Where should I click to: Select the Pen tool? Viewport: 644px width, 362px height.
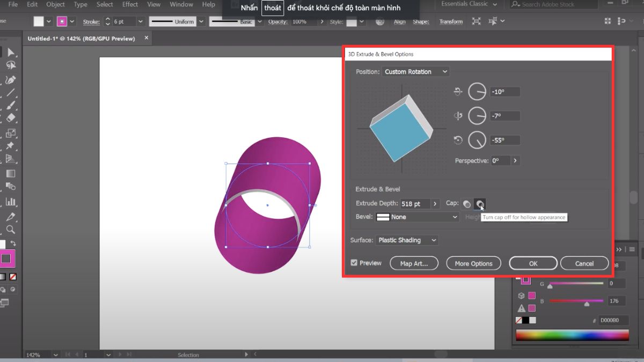point(11,79)
